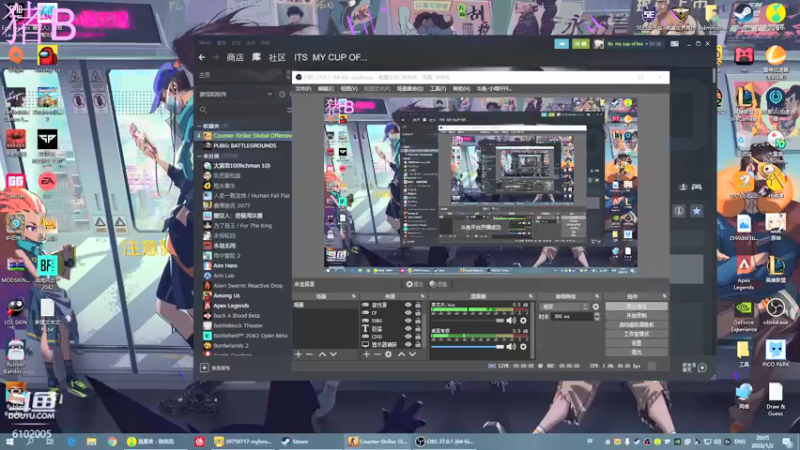Toggle visibility eye of CSGO source
This screenshot has width=800, height=450.
pos(408,337)
